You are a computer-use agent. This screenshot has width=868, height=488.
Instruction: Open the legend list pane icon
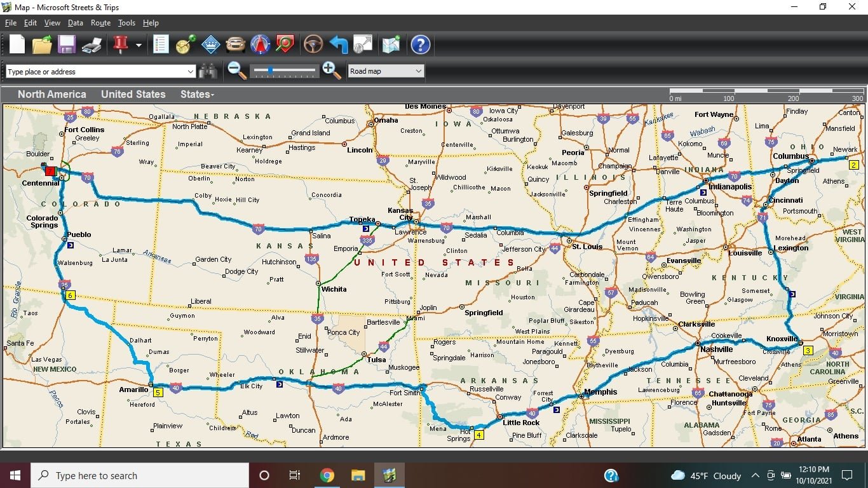[161, 44]
